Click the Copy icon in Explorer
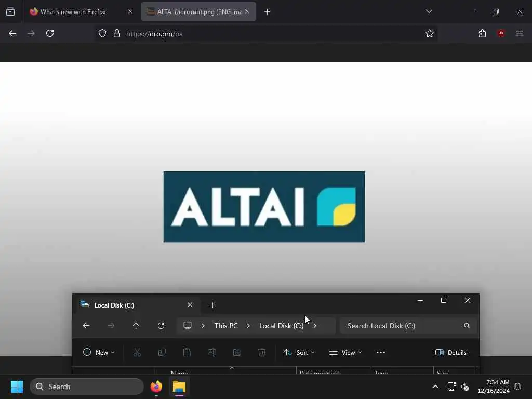 point(162,353)
